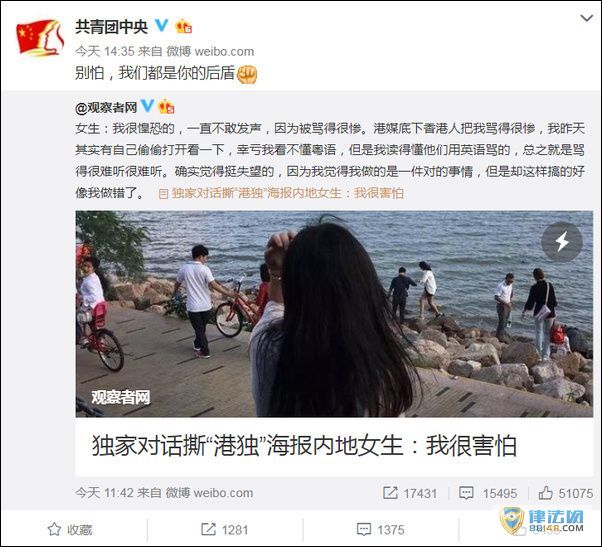Open the article card headline 我很害怕
Image resolution: width=602 pixels, height=547 pixels.
pos(303,446)
